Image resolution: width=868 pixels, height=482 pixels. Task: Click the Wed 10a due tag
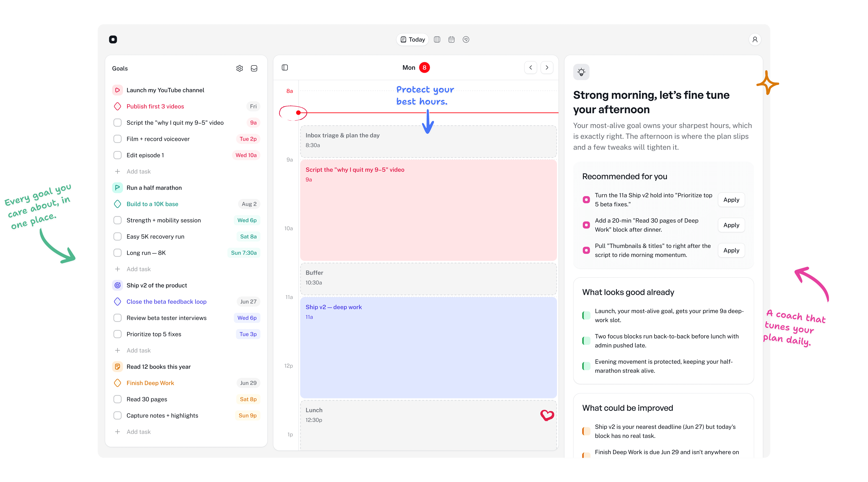tap(246, 155)
